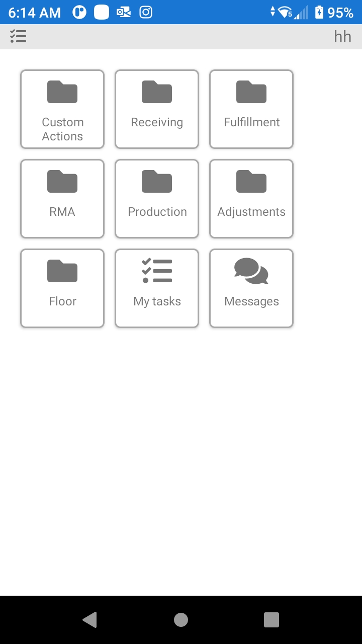Viewport: 362px width, 644px height.
Task: Tap the 'hh' user label
Action: coord(342,37)
